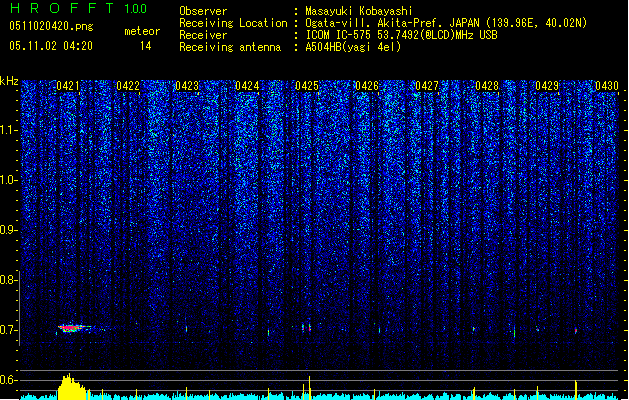This screenshot has height=400, width=629.
Task: Click the 0430 time marker
Action: click(x=607, y=86)
